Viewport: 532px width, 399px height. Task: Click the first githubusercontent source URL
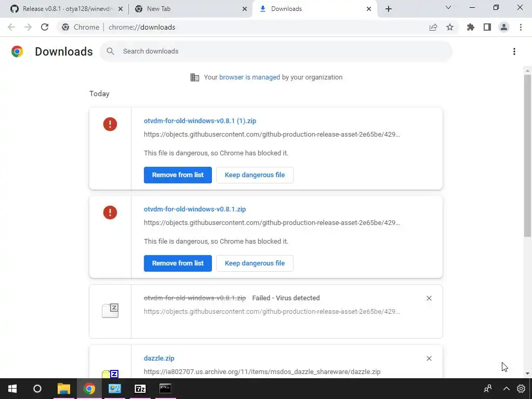click(x=272, y=135)
